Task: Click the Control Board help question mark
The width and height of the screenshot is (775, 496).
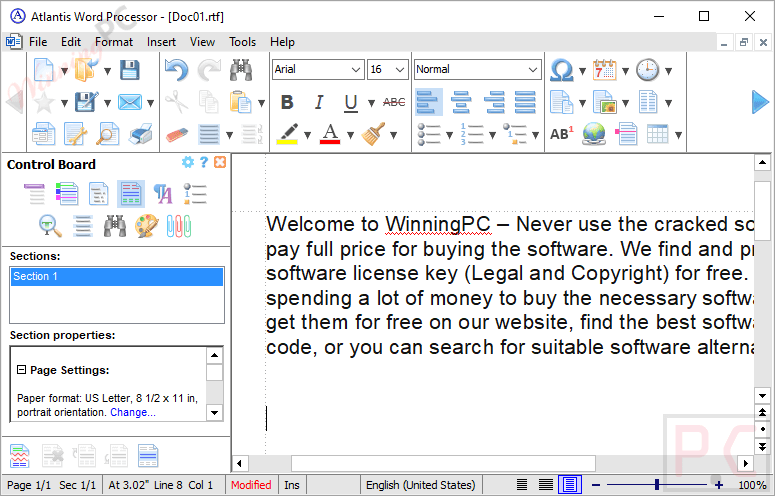Action: coord(204,162)
